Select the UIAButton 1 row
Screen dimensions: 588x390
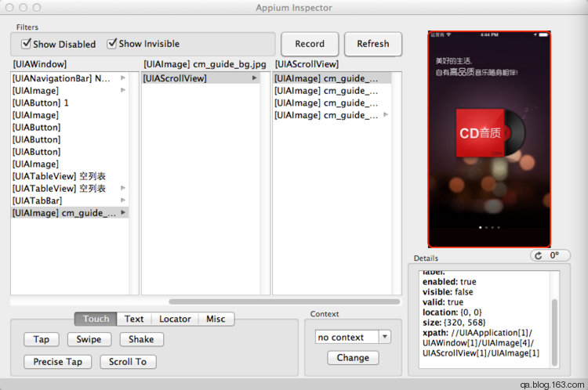[69, 103]
